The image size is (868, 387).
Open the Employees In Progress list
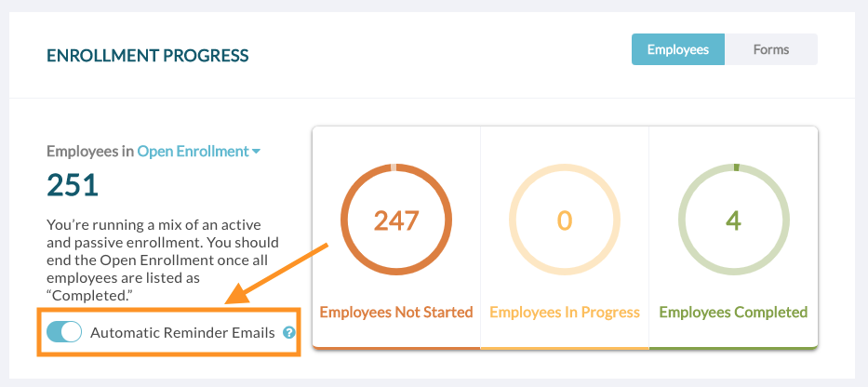coord(565,312)
